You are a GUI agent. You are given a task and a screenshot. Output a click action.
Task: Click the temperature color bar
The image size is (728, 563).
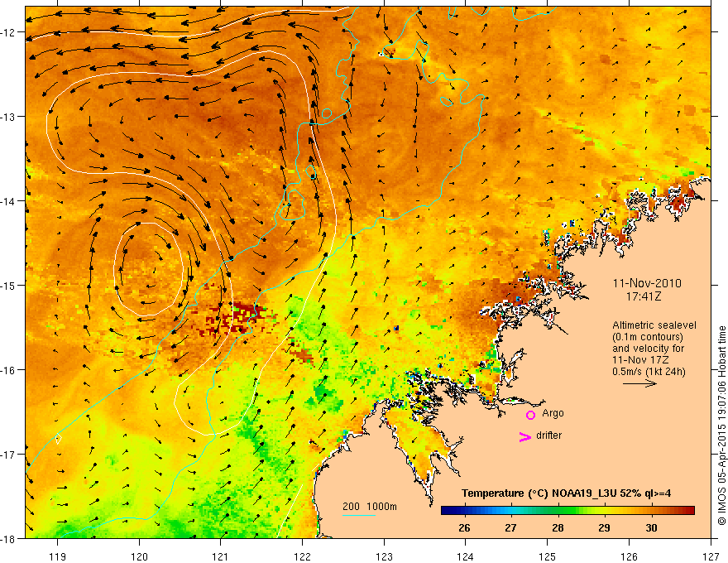pos(568,511)
